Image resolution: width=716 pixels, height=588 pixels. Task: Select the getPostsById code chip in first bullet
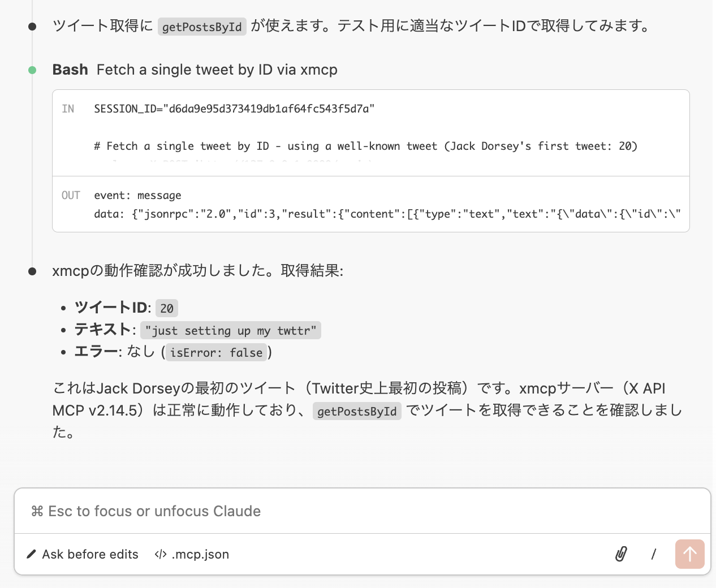click(201, 26)
